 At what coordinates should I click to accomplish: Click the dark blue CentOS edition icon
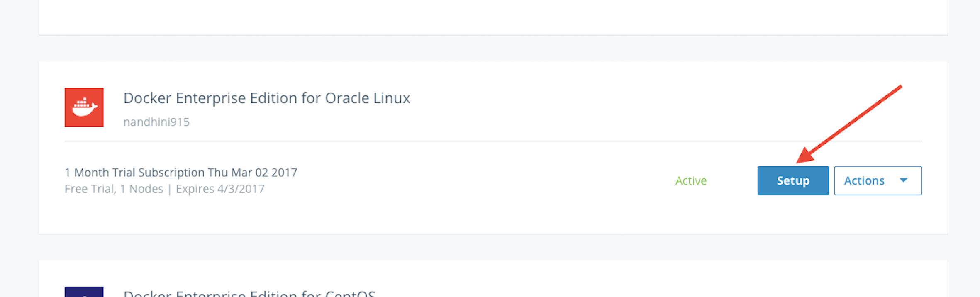click(x=84, y=292)
